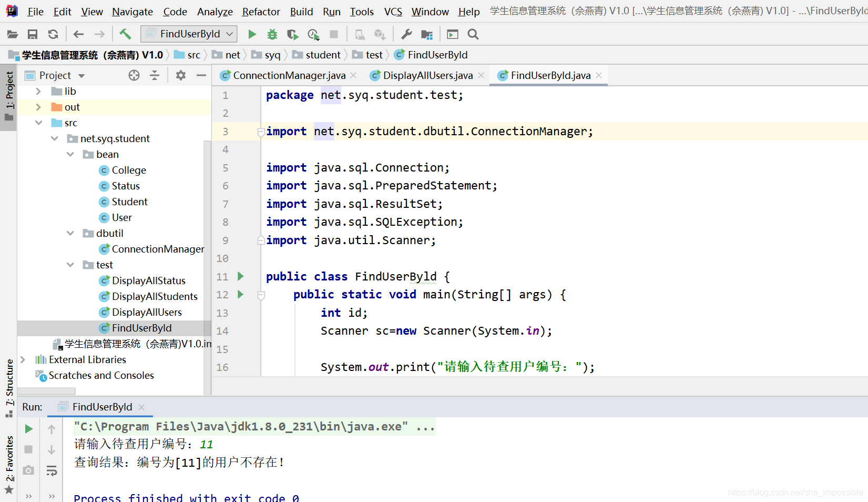Open Search Everywhere magnifier icon

473,34
